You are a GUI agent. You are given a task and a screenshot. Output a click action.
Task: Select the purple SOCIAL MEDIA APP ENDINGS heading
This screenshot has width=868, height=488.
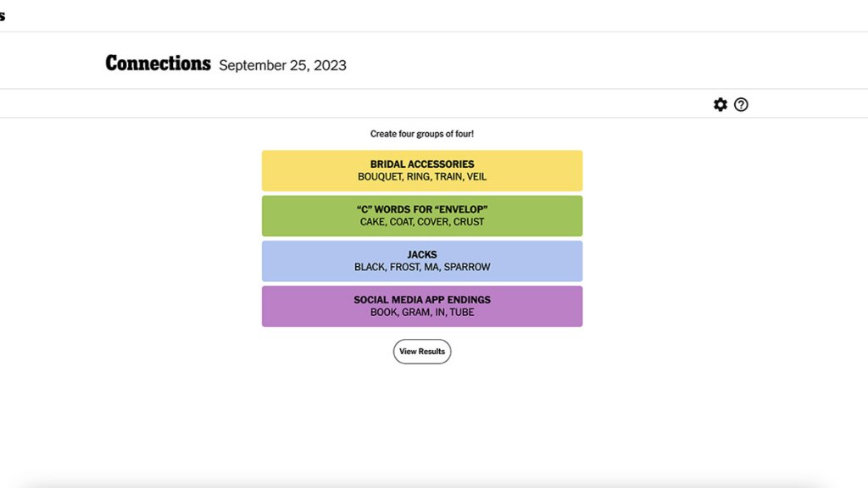pos(422,300)
